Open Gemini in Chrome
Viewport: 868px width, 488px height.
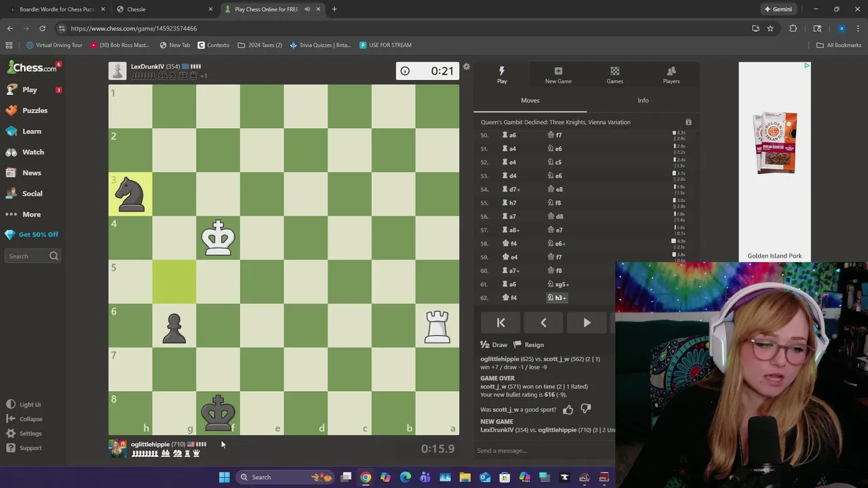pos(778,9)
